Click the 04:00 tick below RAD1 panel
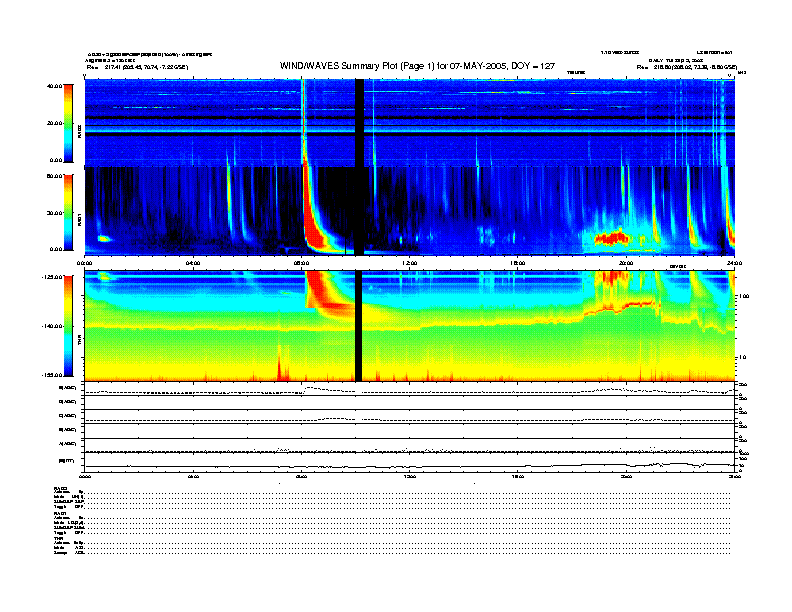The height and width of the screenshot is (612, 792). click(193, 263)
